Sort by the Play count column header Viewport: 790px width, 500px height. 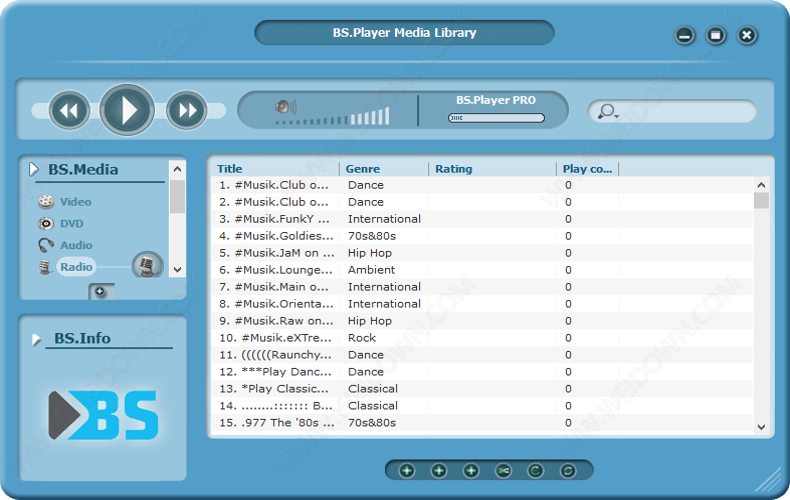point(587,169)
